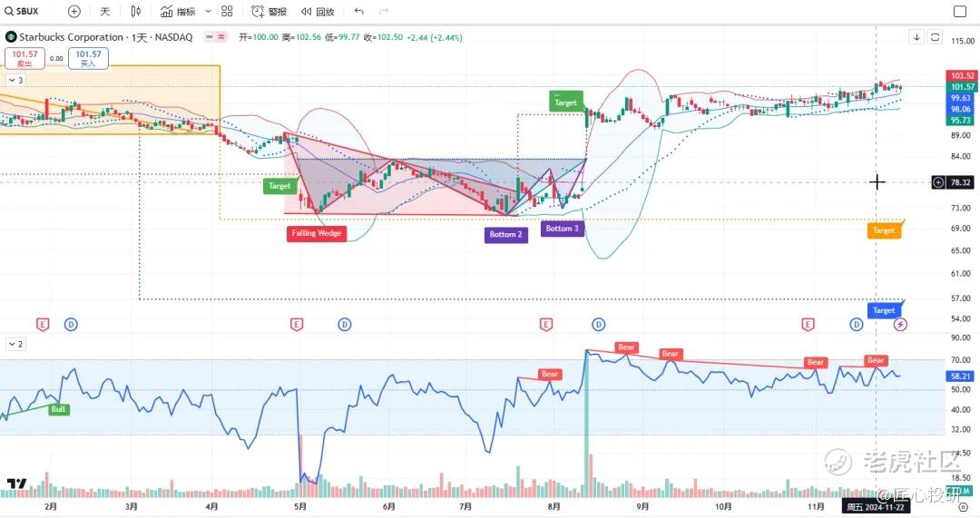This screenshot has height=518, width=980.
Task: Click the undo arrow icon
Action: (x=358, y=11)
